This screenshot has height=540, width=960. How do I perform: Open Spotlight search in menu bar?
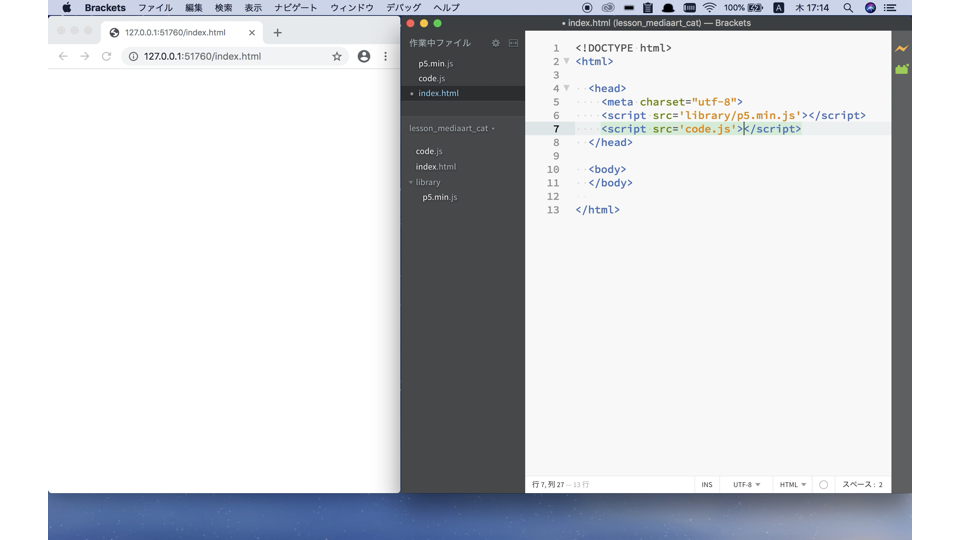point(848,8)
